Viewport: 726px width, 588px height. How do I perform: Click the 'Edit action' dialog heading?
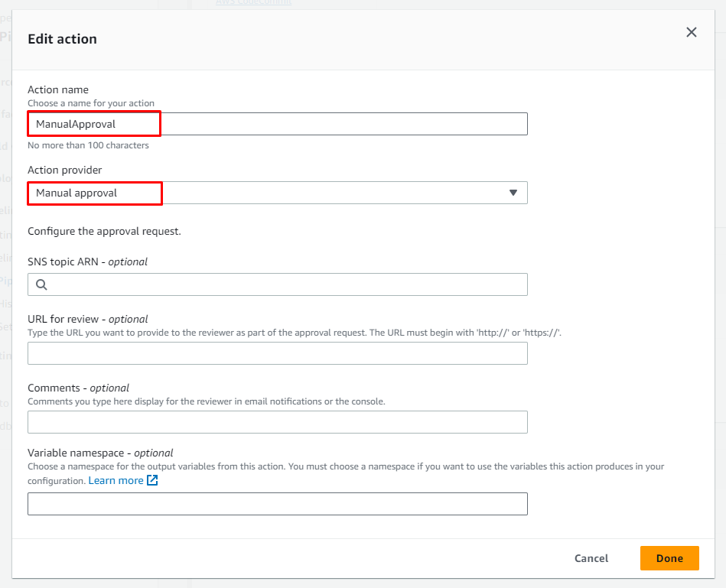point(62,39)
